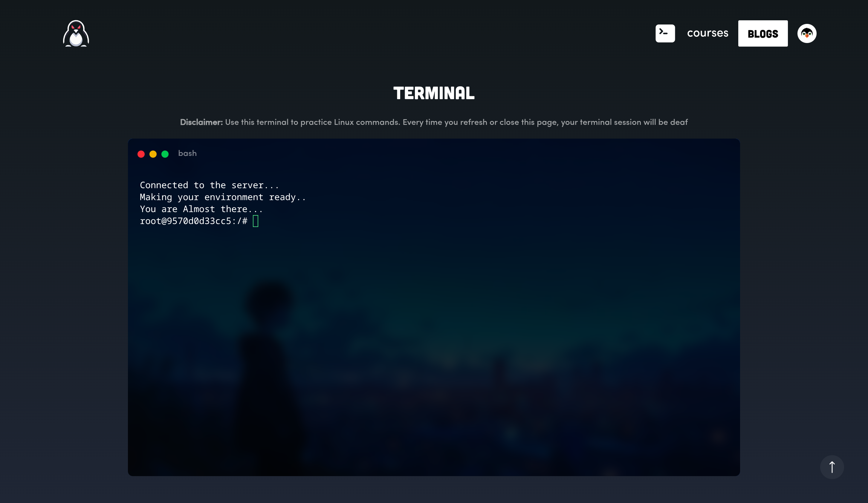Click the 'Connected to the server...' line
868x503 pixels.
coord(209,185)
